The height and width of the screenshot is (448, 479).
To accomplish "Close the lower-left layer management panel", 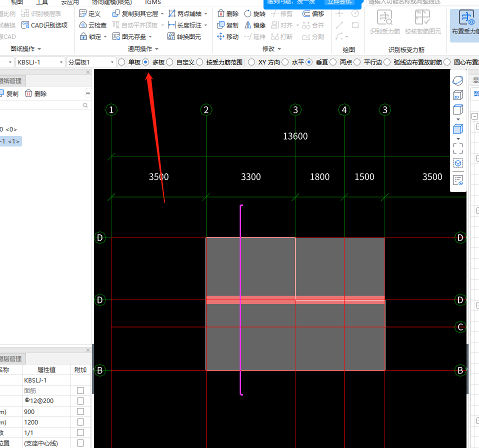I will pos(88,350).
